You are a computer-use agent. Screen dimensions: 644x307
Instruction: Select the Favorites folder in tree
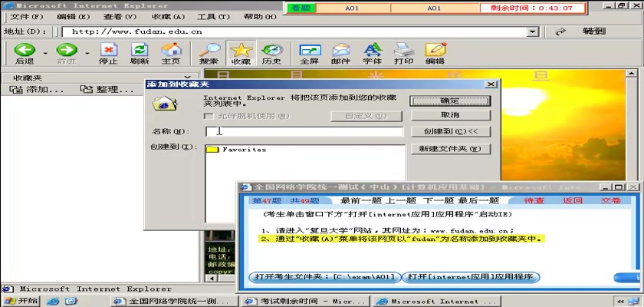[x=236, y=150]
